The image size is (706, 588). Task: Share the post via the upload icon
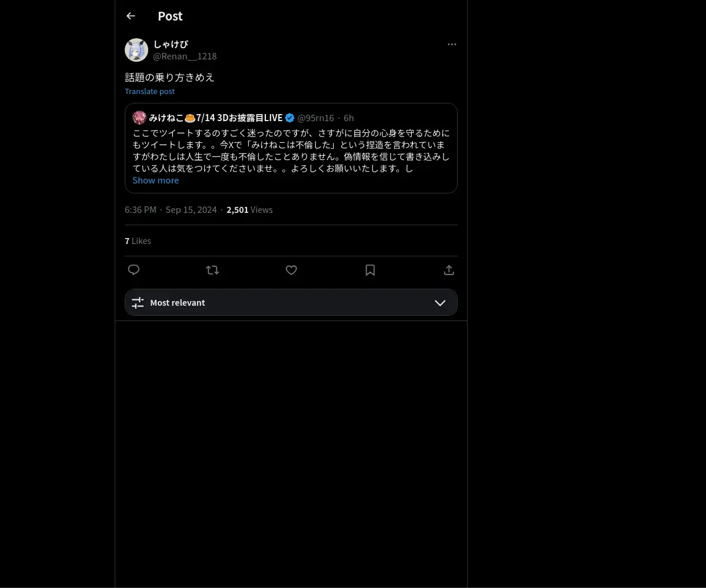point(449,270)
